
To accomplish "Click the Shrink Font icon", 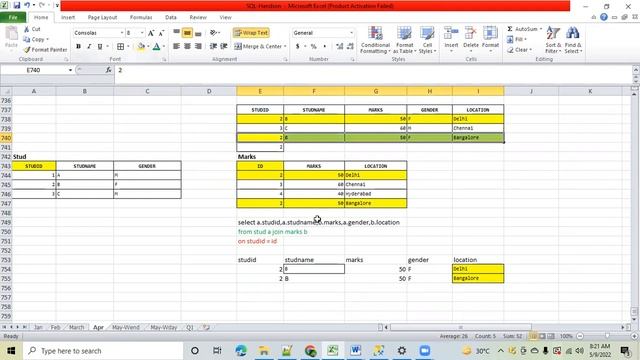I will [x=161, y=33].
